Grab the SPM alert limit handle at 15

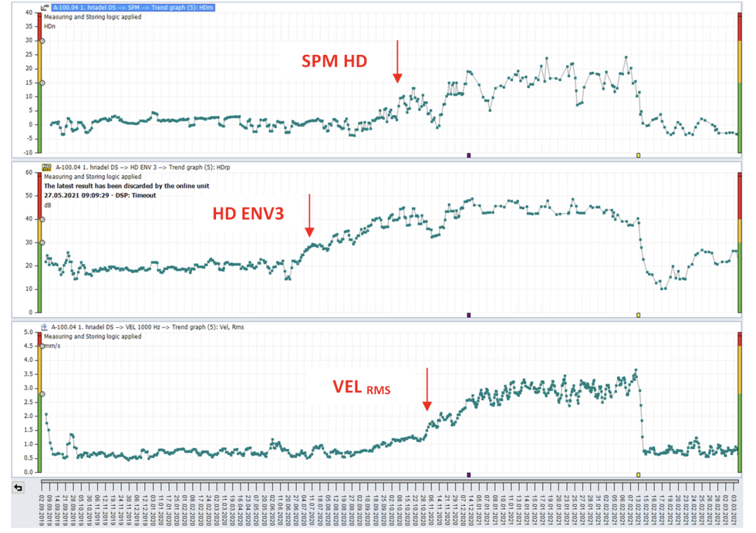point(42,83)
